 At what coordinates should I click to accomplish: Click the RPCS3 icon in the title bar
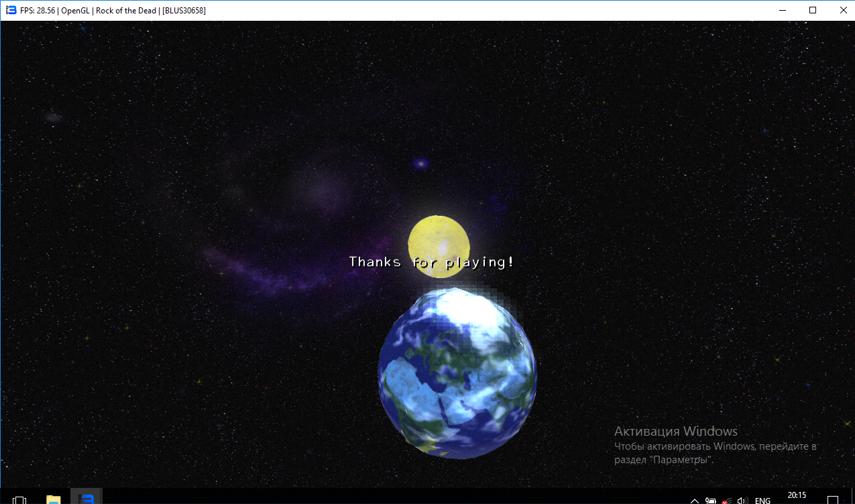[11, 10]
